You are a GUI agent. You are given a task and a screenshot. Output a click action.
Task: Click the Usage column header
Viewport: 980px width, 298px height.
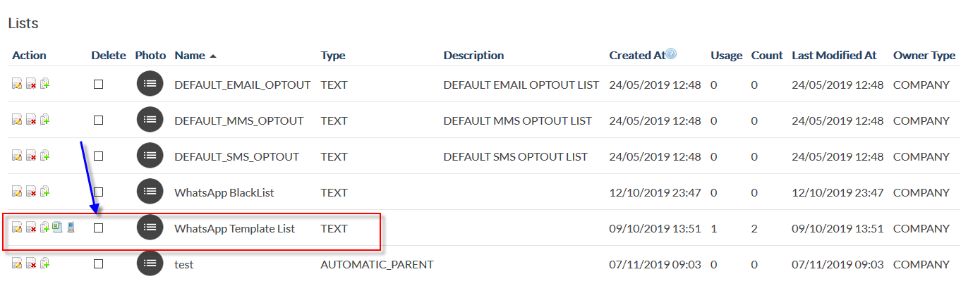tap(726, 55)
